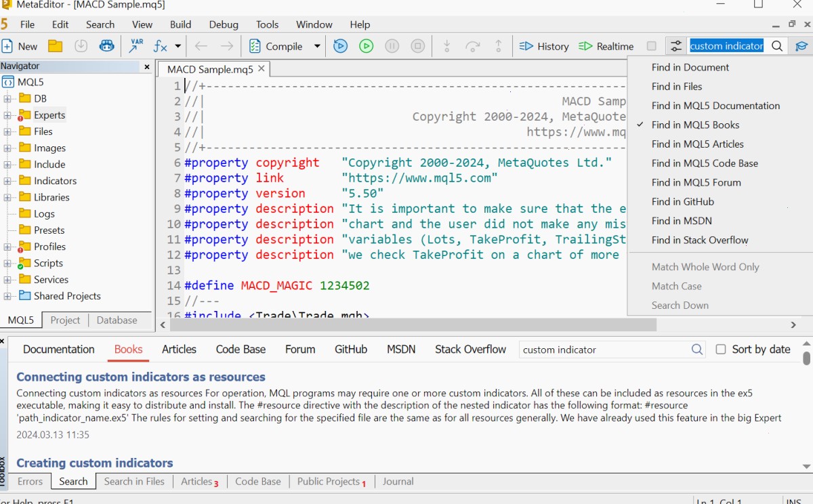Choose Find in Stack Overflow option
813x504 pixels.
(x=700, y=240)
